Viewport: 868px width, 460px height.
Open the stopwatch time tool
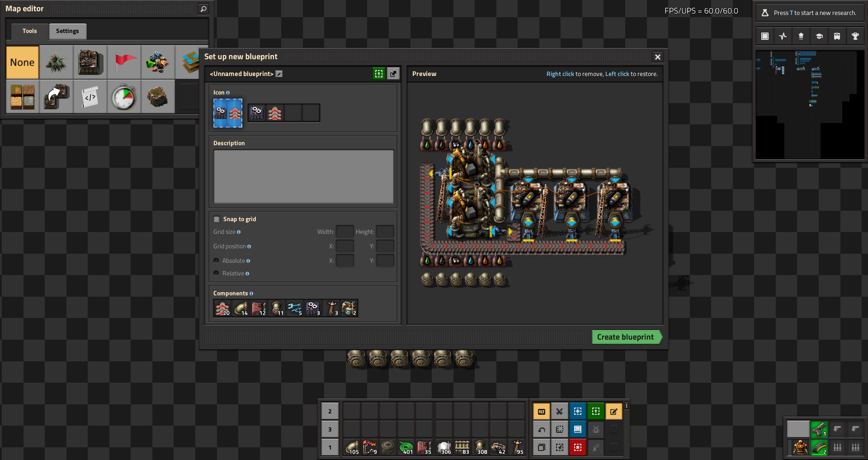(124, 96)
